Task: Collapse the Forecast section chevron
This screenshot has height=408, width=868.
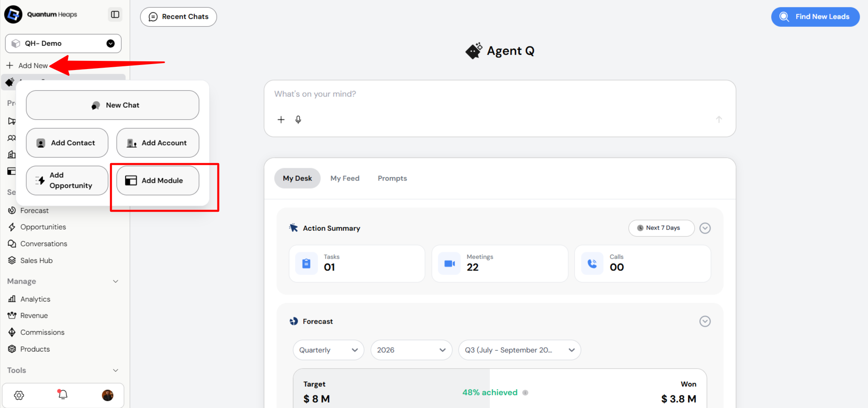Action: pos(705,321)
